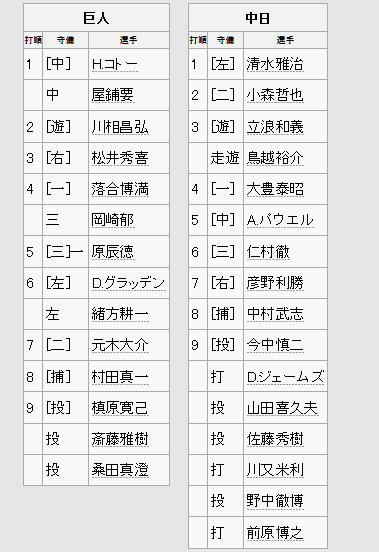This screenshot has height=552, width=379.
Task: Select the A.パウエル link
Action: point(280,220)
